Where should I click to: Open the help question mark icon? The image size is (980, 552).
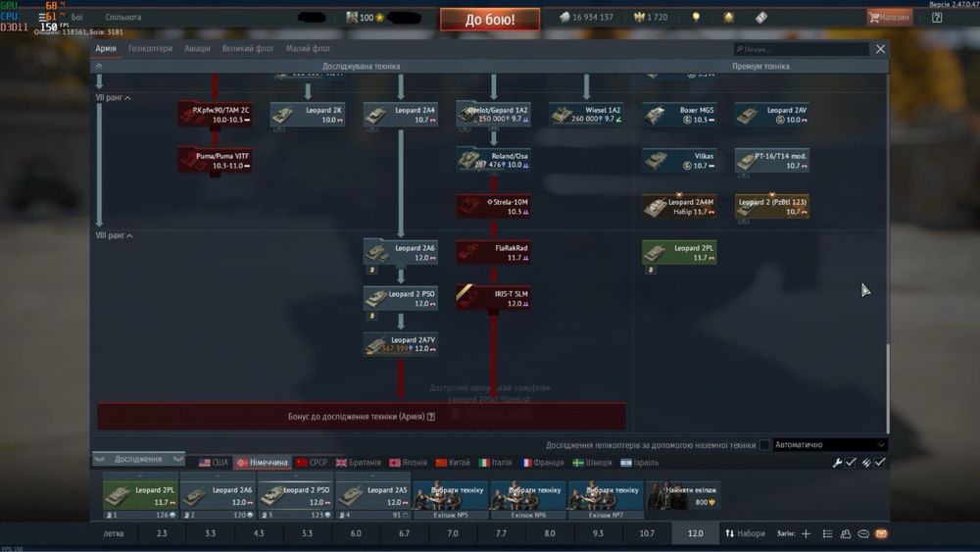[937, 18]
